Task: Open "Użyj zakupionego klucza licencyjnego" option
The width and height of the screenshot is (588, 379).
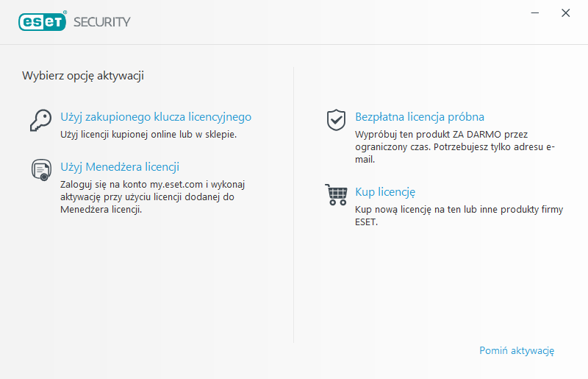Action: click(156, 117)
